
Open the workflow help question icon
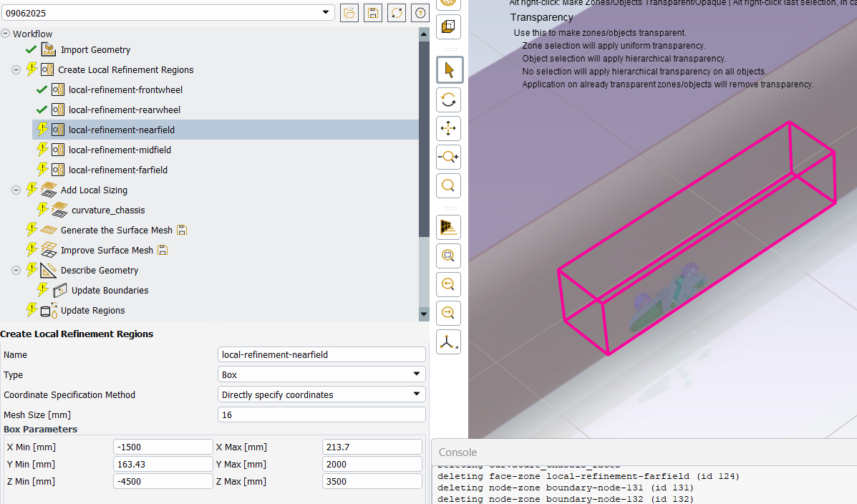(420, 12)
